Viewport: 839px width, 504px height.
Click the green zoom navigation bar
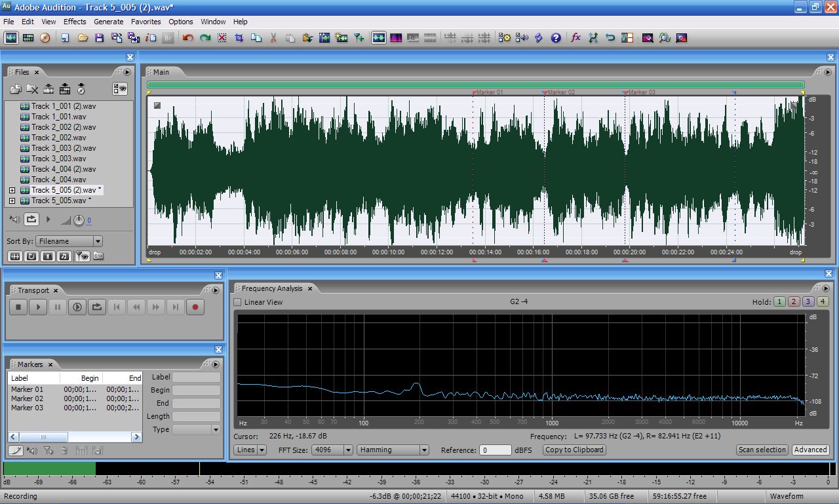476,85
